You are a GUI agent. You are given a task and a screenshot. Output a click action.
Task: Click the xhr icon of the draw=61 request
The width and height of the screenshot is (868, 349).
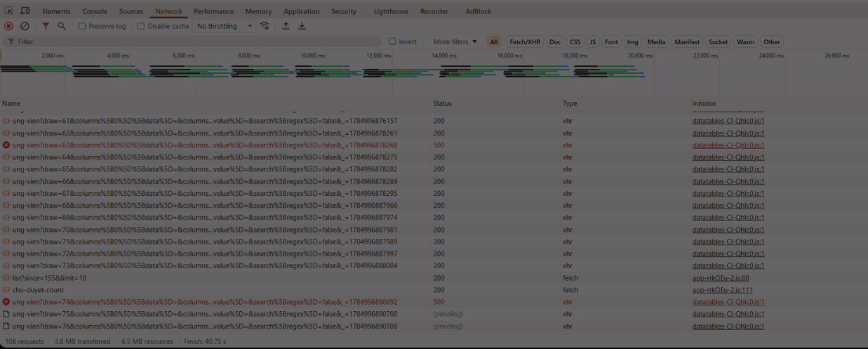point(6,121)
